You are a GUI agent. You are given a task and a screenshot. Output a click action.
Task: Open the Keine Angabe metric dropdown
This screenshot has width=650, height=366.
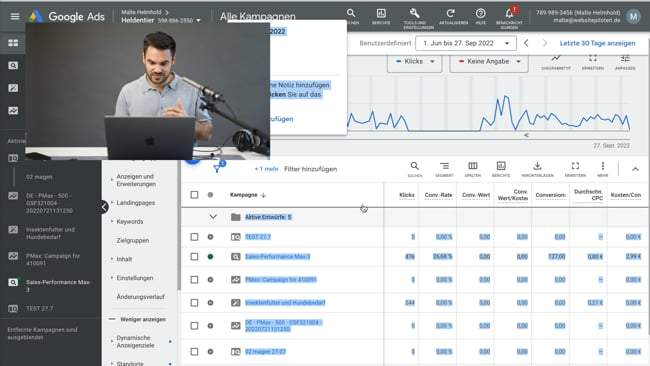tap(489, 61)
